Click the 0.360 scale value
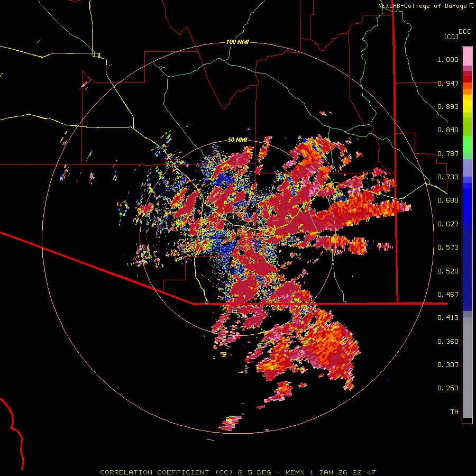The height and width of the screenshot is (476, 476). [448, 342]
